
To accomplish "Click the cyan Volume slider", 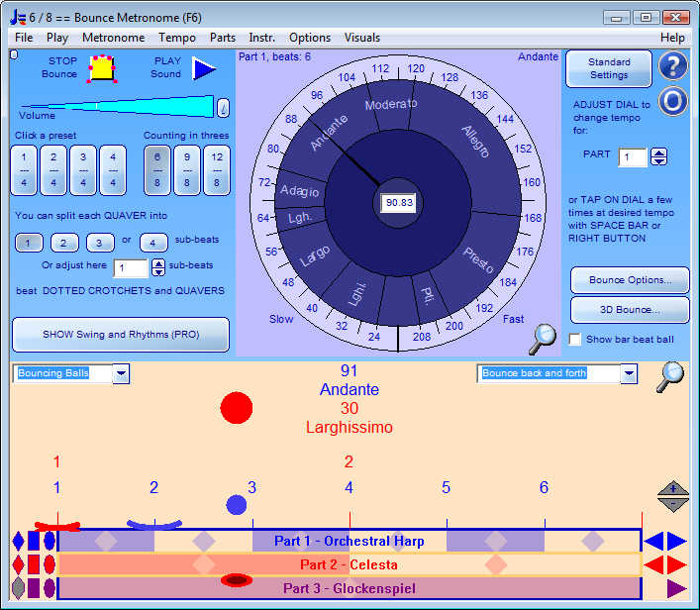I will [x=118, y=106].
